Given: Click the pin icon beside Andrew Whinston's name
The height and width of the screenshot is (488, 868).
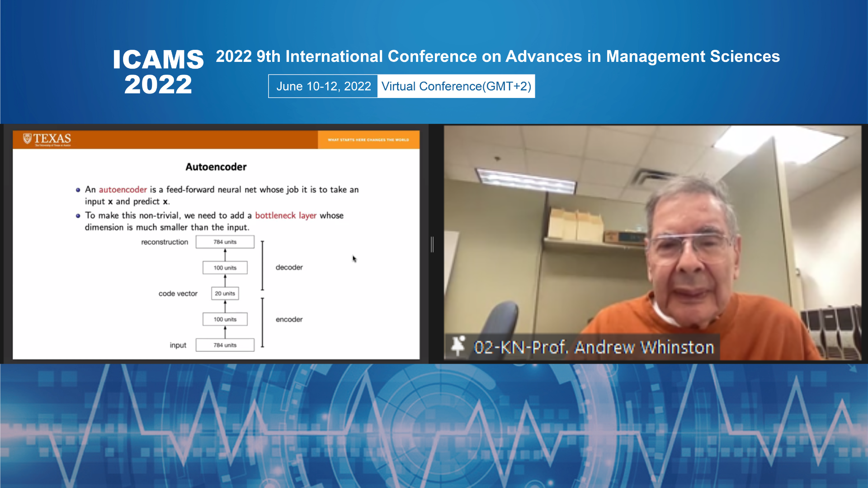Looking at the screenshot, I should coord(458,346).
